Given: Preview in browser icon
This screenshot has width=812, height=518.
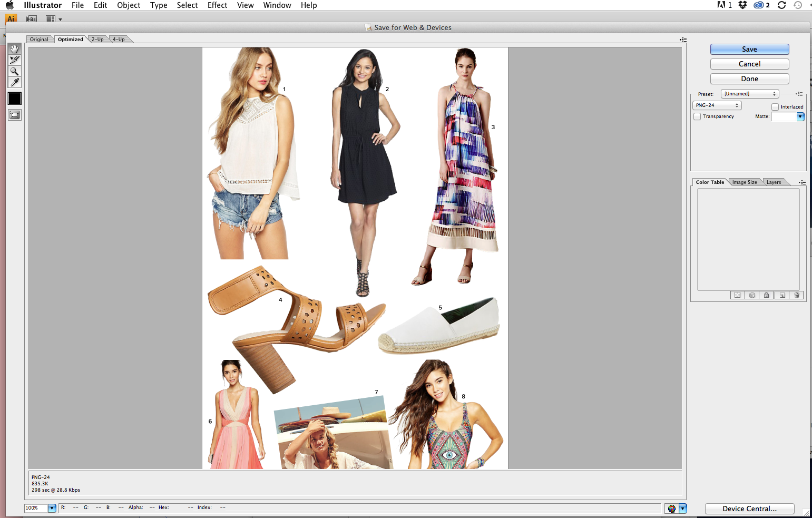Looking at the screenshot, I should pyautogui.click(x=672, y=509).
